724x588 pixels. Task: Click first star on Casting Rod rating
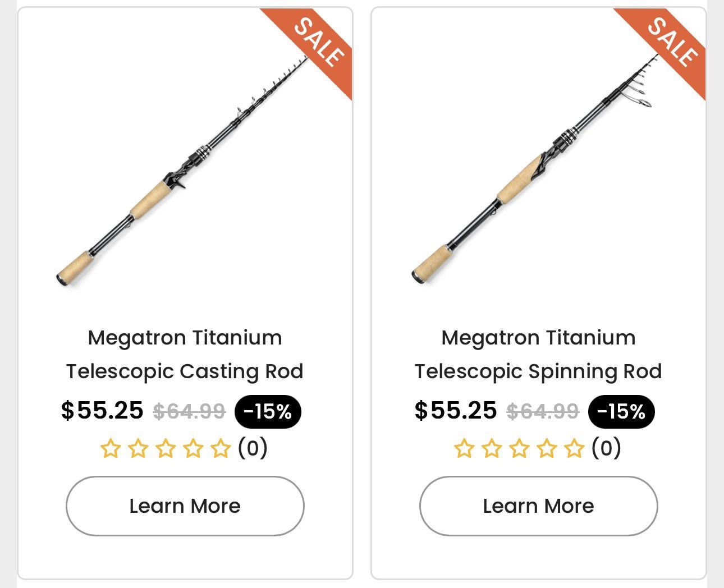(111, 449)
